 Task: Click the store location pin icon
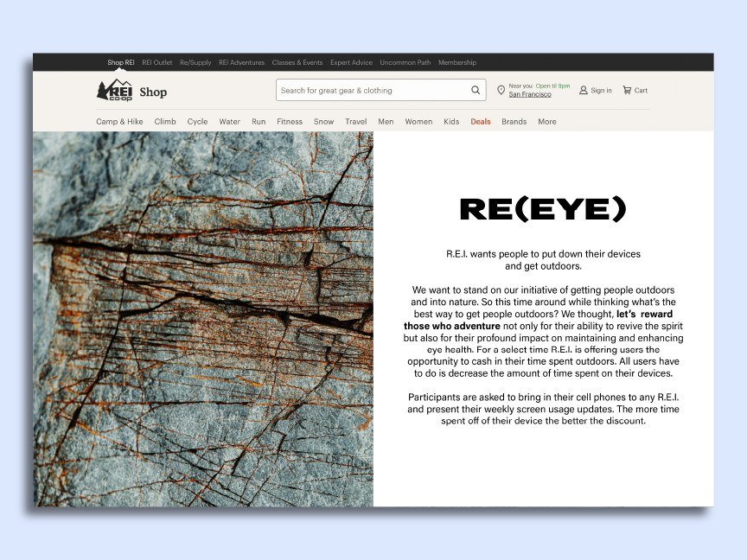click(501, 90)
